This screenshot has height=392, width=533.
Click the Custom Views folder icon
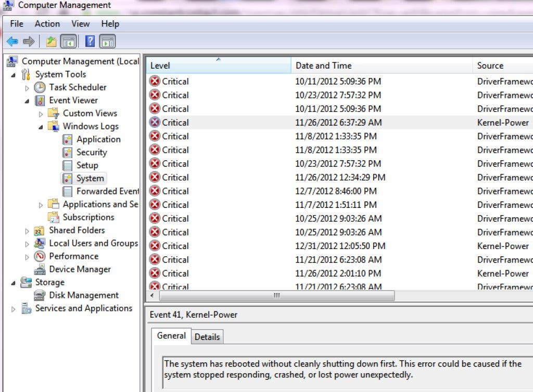(54, 113)
